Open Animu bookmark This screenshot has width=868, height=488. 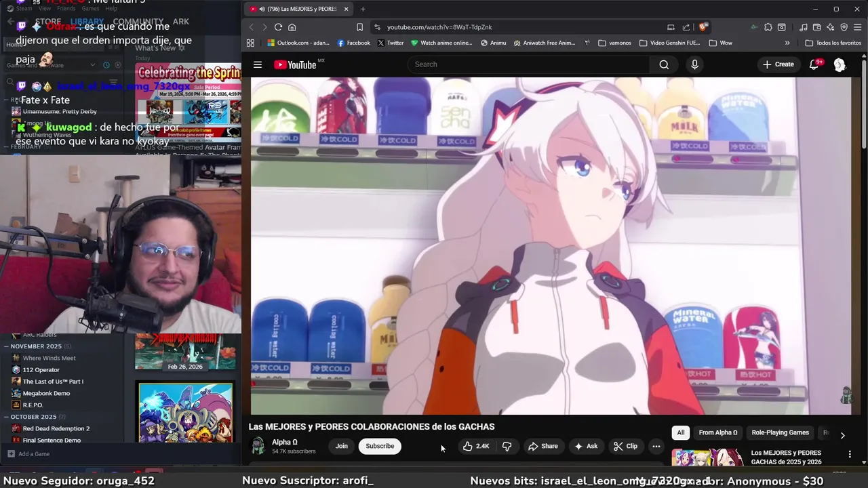[493, 43]
